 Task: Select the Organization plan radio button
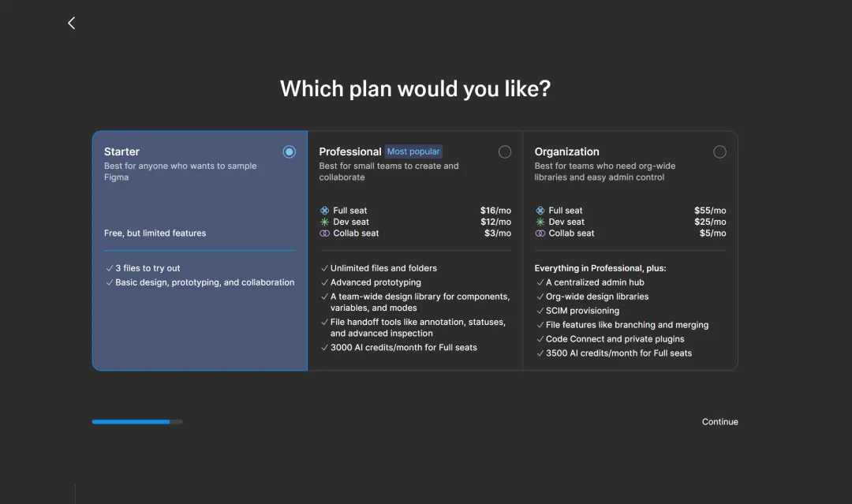click(x=719, y=151)
